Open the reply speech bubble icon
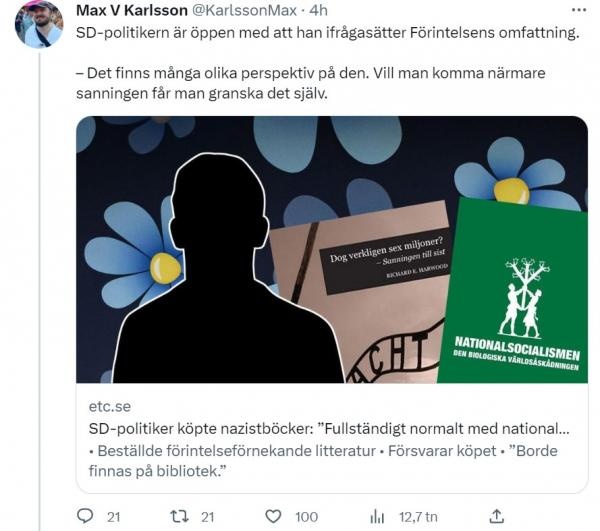The width and height of the screenshot is (600, 531). [85, 516]
